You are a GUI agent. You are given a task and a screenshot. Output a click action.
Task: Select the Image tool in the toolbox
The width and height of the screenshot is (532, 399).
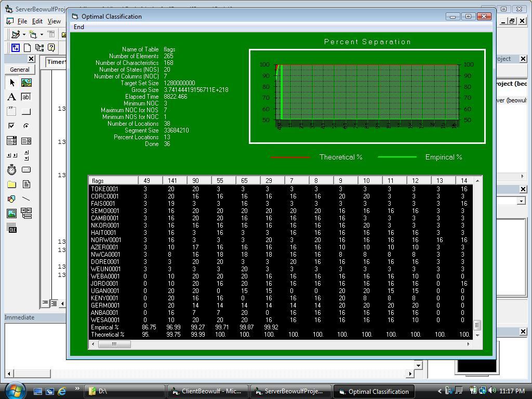12,214
